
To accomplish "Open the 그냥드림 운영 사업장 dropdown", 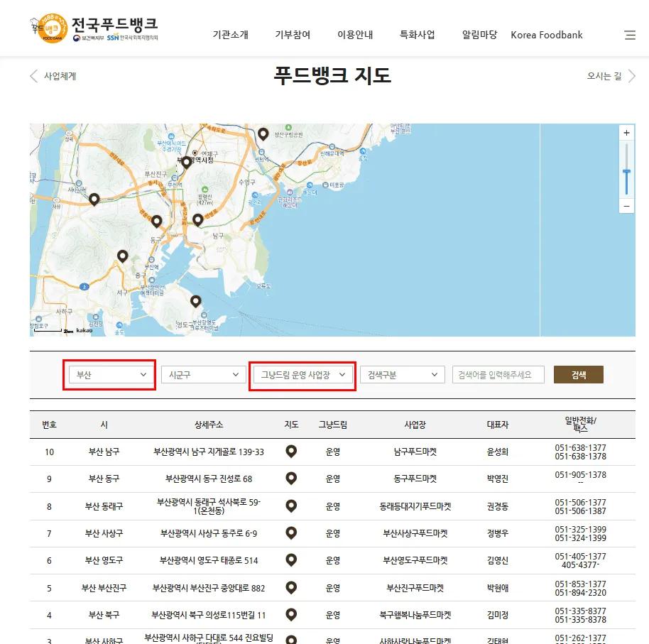I will tap(302, 374).
